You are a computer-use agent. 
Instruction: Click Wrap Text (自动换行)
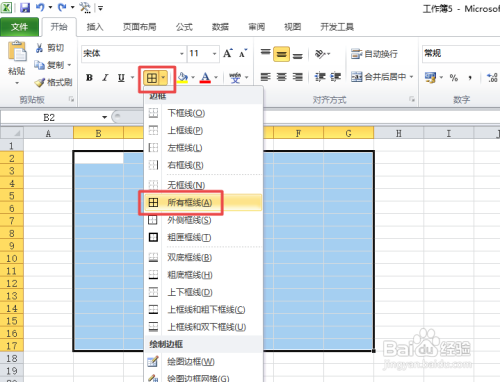coord(374,54)
